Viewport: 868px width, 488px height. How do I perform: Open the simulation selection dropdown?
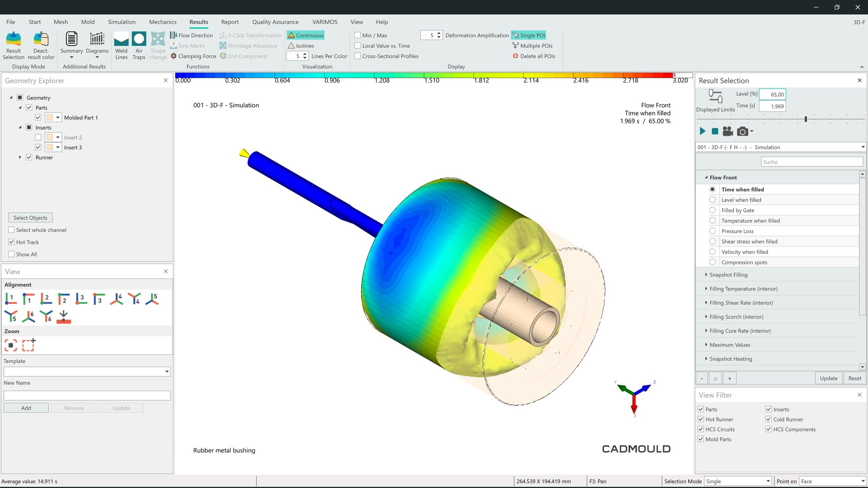863,147
